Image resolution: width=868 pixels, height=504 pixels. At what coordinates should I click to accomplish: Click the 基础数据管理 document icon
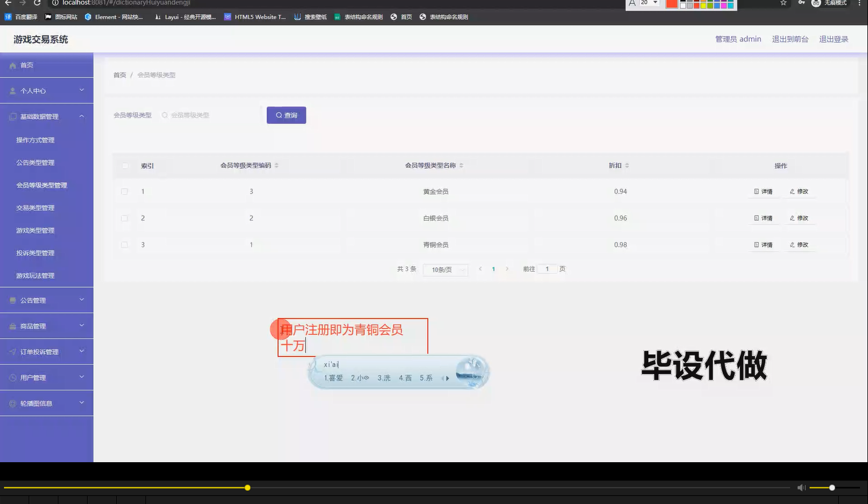tap(12, 116)
